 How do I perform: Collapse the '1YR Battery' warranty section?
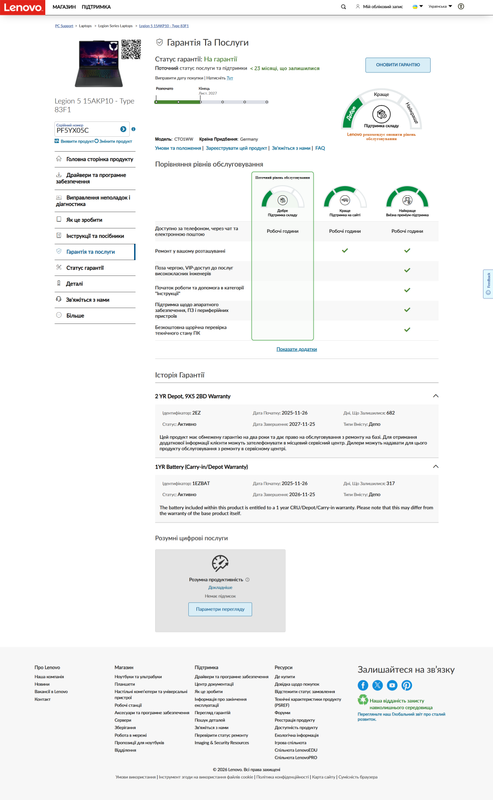click(x=435, y=466)
